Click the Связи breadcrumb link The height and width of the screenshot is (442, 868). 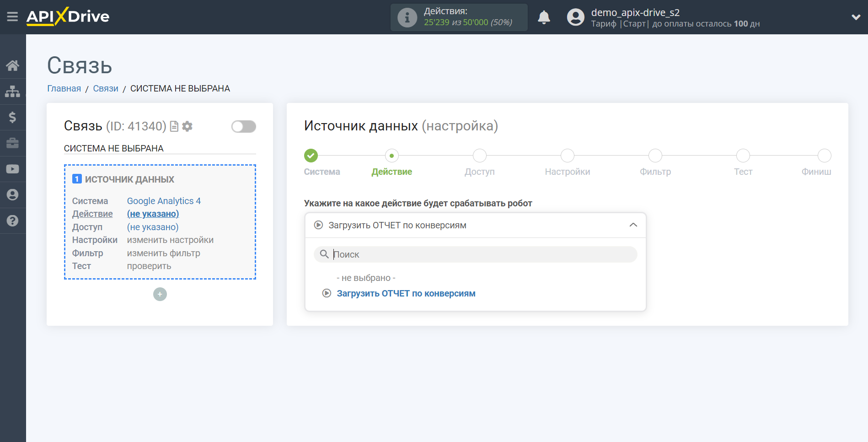(106, 88)
